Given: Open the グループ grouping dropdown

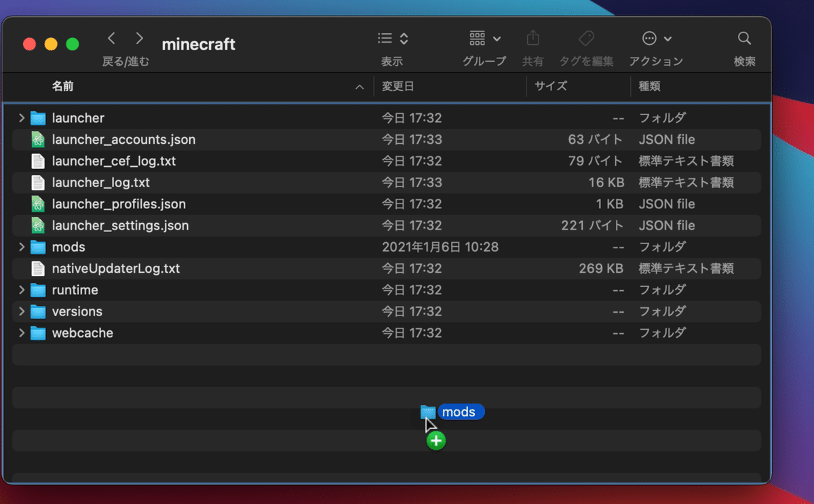Looking at the screenshot, I should (484, 39).
